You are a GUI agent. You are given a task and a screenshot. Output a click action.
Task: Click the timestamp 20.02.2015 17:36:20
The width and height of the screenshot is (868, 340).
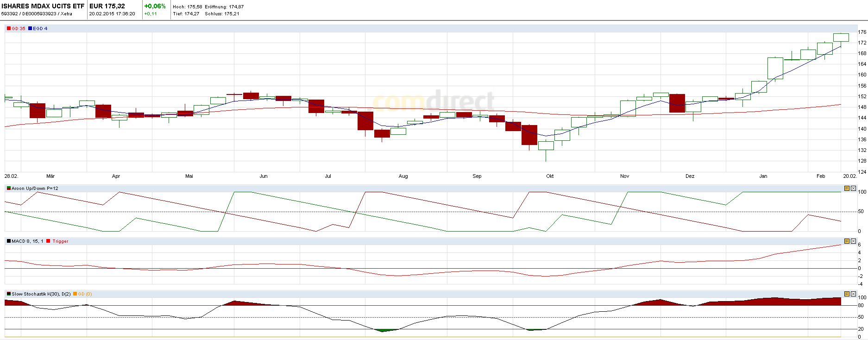pos(112,14)
